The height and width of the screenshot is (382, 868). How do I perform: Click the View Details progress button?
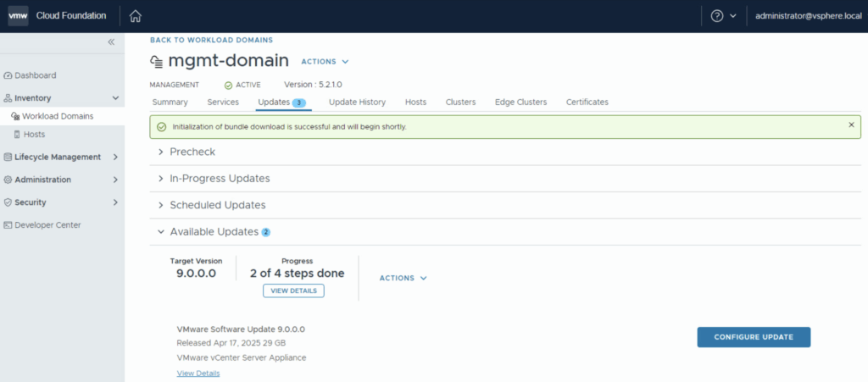[x=293, y=291]
